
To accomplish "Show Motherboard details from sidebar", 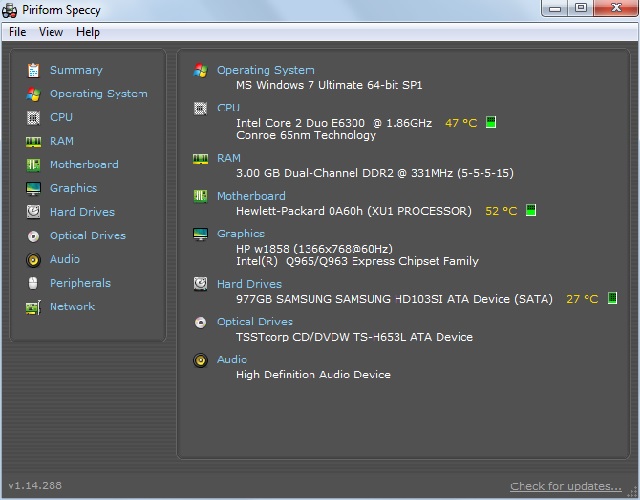I will (84, 164).
